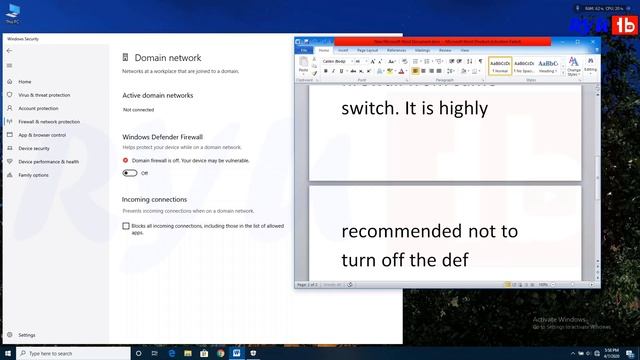The height and width of the screenshot is (360, 640).
Task: Apply the Heading 1 style
Action: (548, 66)
